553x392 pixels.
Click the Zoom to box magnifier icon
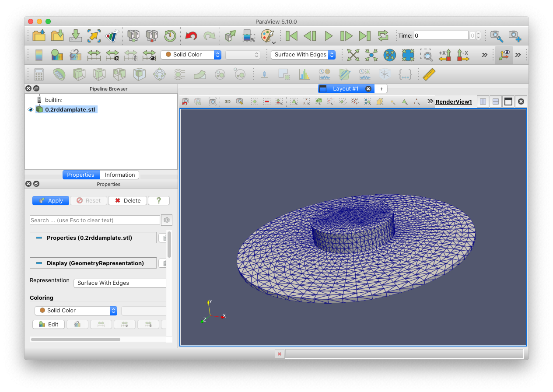pos(427,55)
